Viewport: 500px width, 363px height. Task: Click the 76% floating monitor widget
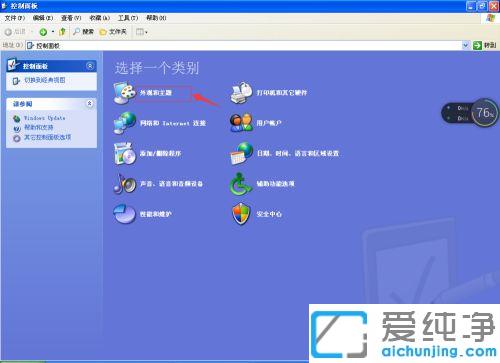click(470, 112)
